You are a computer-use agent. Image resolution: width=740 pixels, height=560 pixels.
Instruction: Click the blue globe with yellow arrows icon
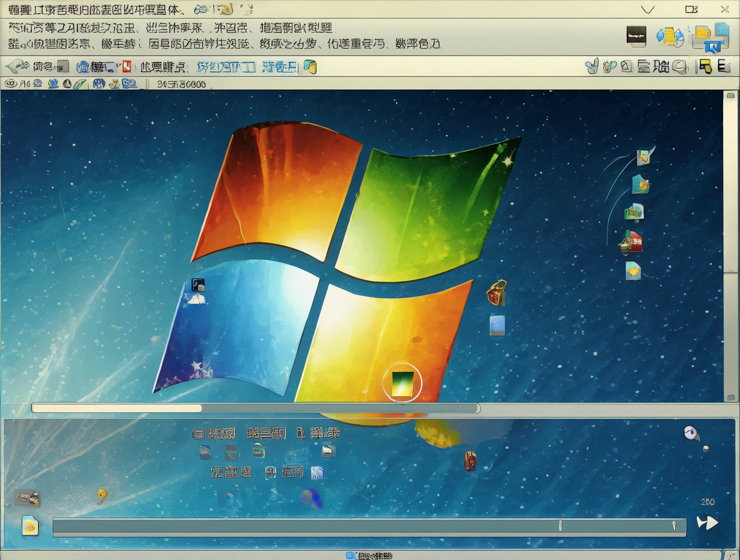tap(669, 37)
